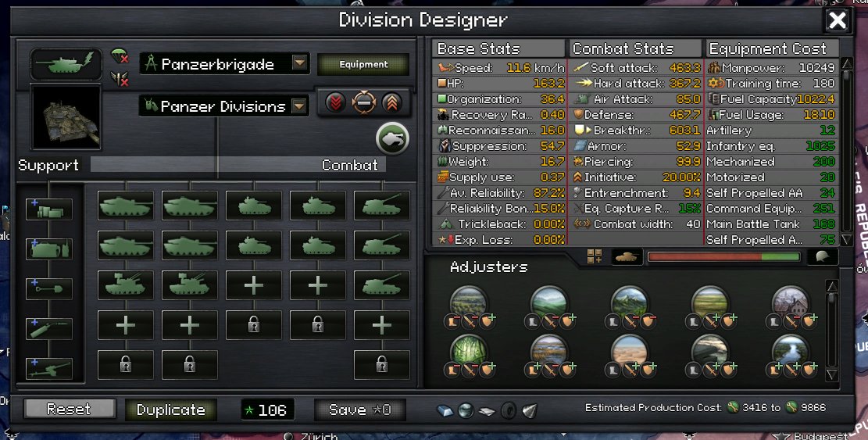Add battalion via plus slot in first column
The image size is (868, 440).
126,325
